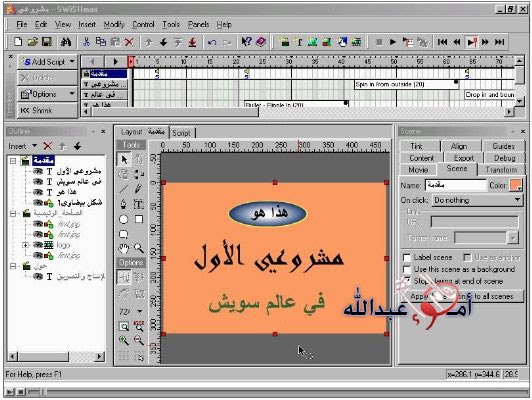This screenshot has width=532, height=400.
Task: Click the Shrink timeline button
Action: [48, 111]
